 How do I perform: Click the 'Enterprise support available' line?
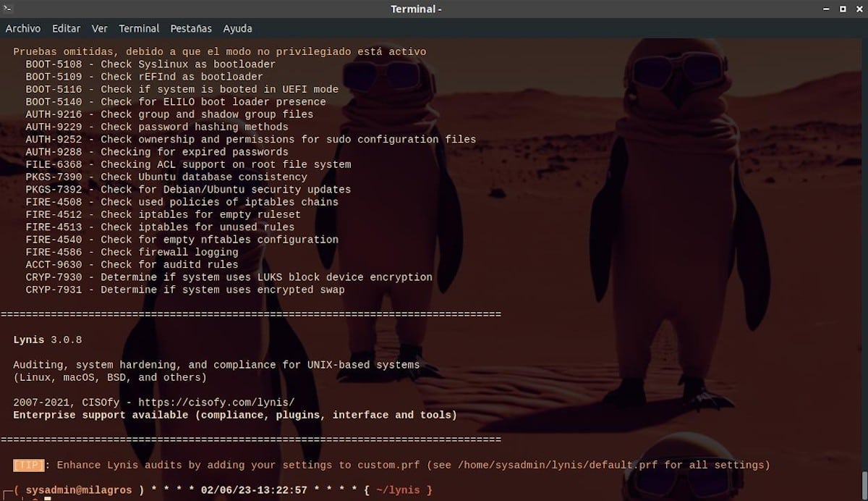click(x=235, y=415)
